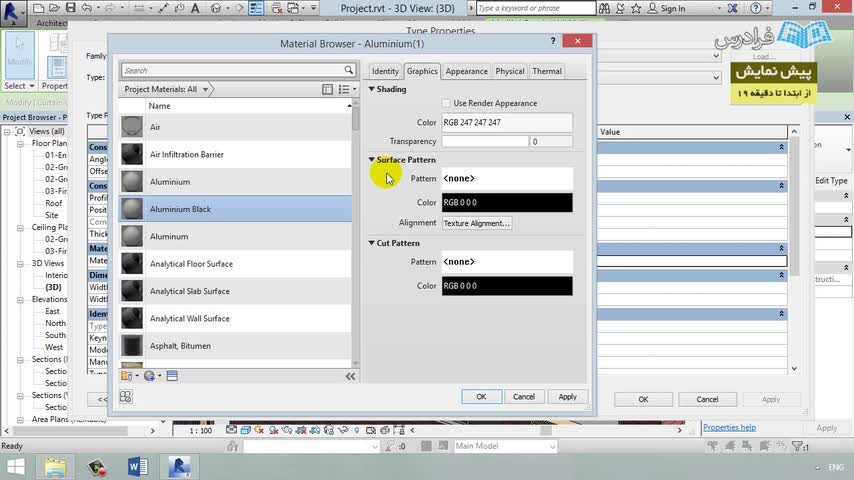The width and height of the screenshot is (854, 480).
Task: Open the material list view options dropdown
Action: coord(347,89)
